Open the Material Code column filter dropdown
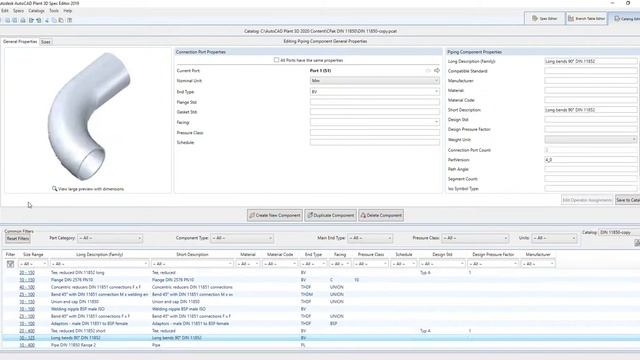Screen dimensions: 640x360 pyautogui.click(x=280, y=264)
